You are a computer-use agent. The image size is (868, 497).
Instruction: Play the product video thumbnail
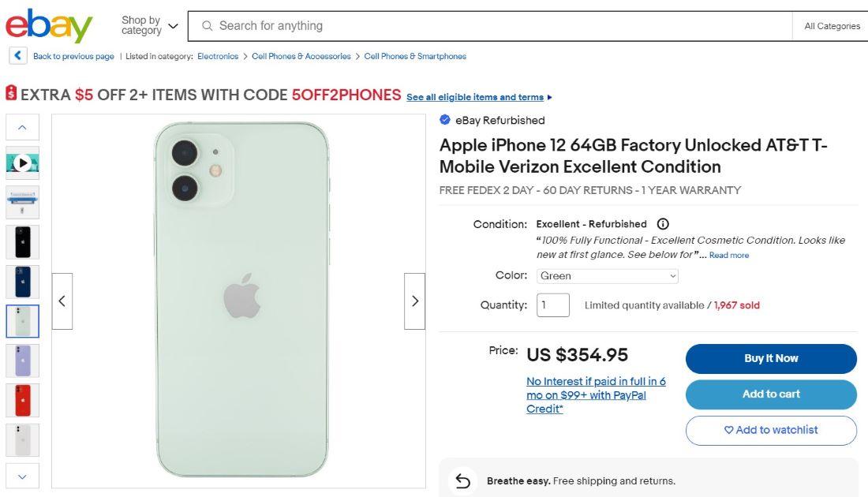point(23,163)
